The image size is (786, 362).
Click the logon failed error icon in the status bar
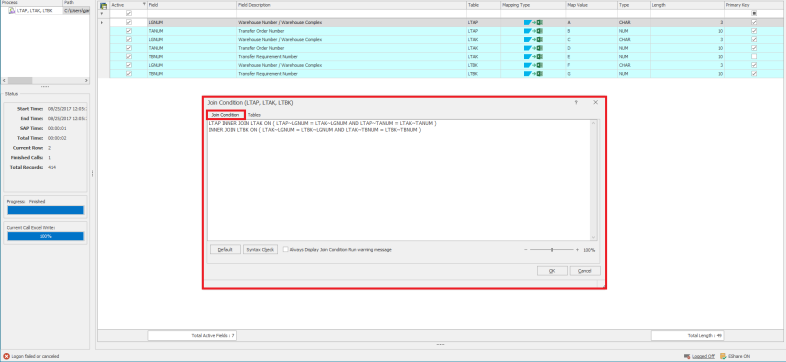(x=6, y=356)
